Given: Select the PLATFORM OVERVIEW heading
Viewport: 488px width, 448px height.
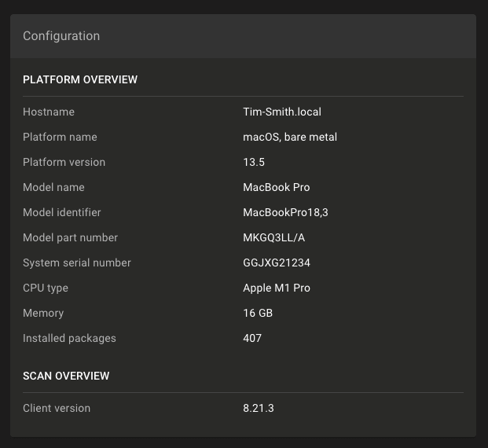Looking at the screenshot, I should click(80, 79).
